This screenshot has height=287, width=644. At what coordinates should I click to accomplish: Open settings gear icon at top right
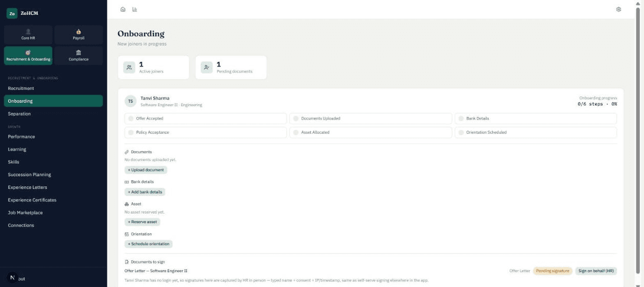(x=619, y=9)
